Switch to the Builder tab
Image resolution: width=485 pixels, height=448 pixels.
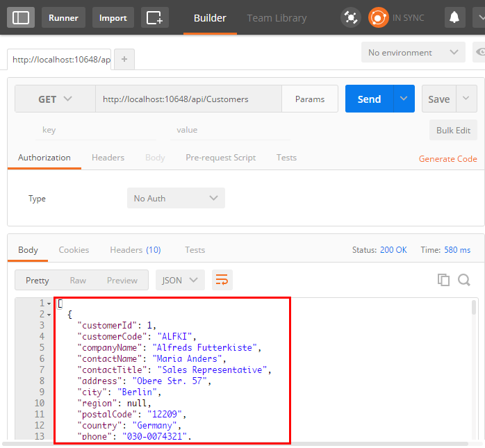click(210, 18)
